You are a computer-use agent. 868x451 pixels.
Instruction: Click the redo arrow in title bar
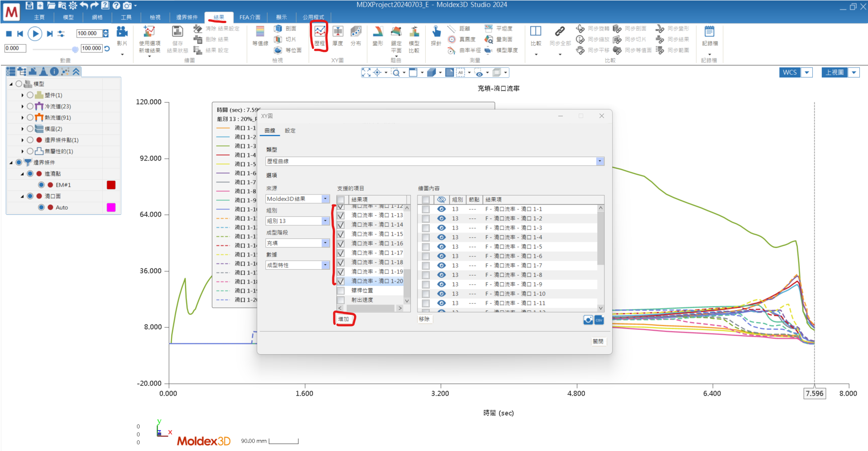click(94, 5)
